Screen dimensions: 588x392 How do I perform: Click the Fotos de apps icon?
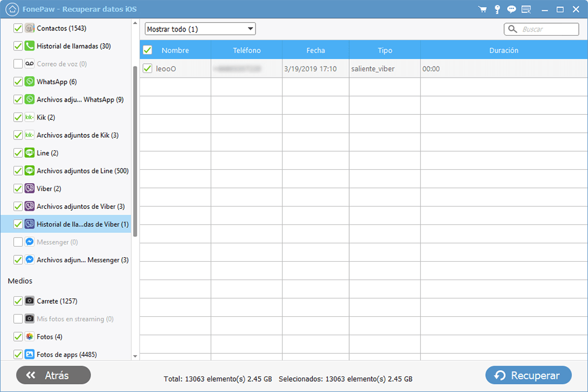coord(30,354)
